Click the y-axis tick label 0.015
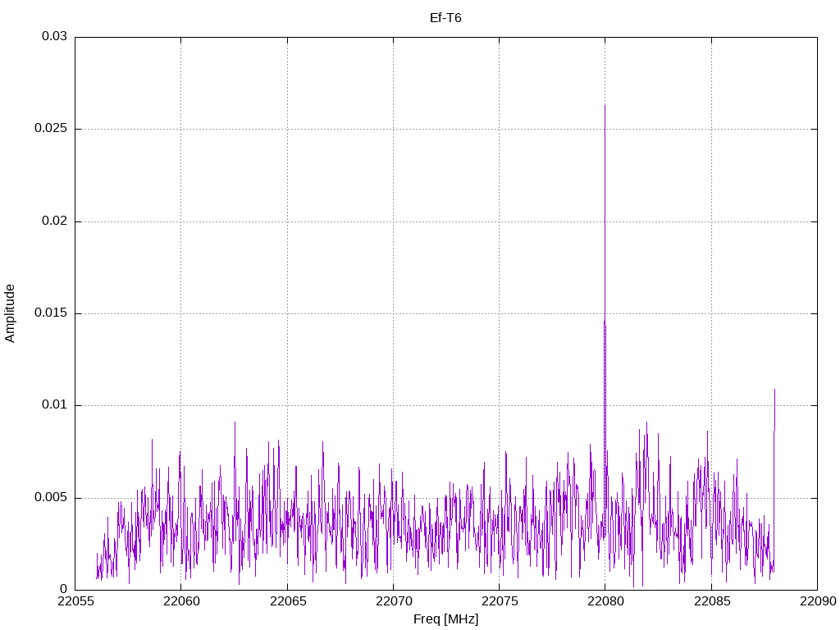 (x=51, y=313)
